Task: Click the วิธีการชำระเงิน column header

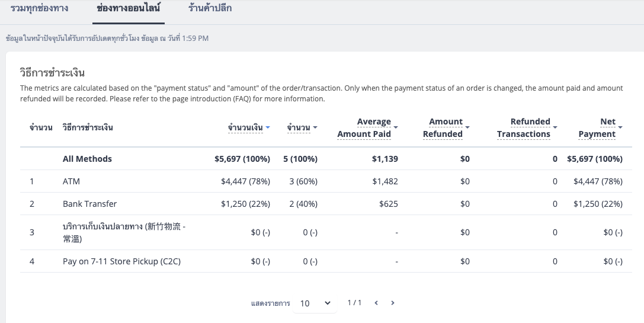Action: click(88, 127)
